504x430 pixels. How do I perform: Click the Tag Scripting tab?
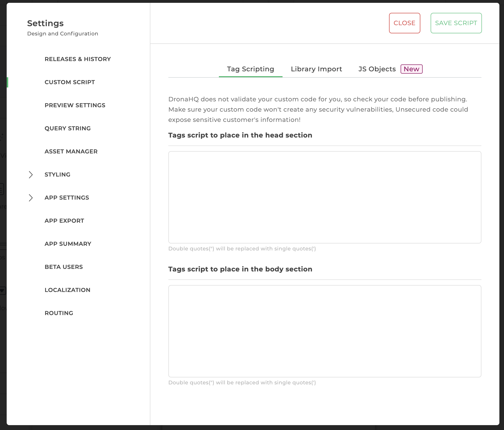coord(250,69)
